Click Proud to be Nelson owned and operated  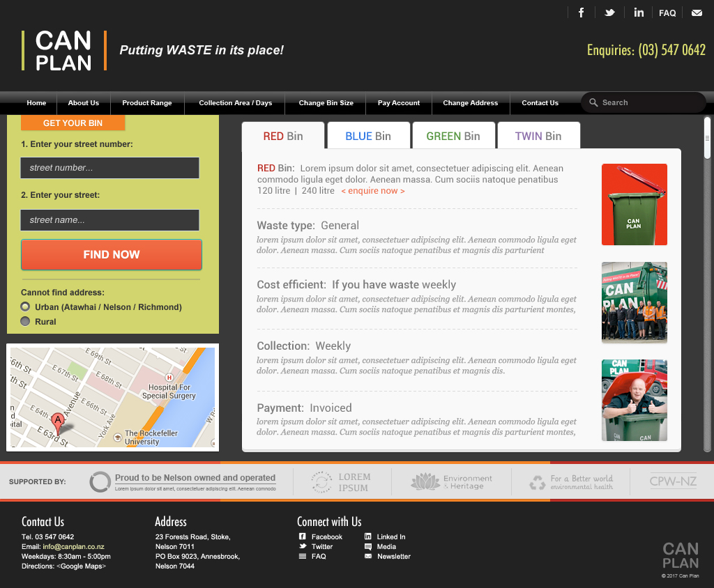[x=195, y=477]
